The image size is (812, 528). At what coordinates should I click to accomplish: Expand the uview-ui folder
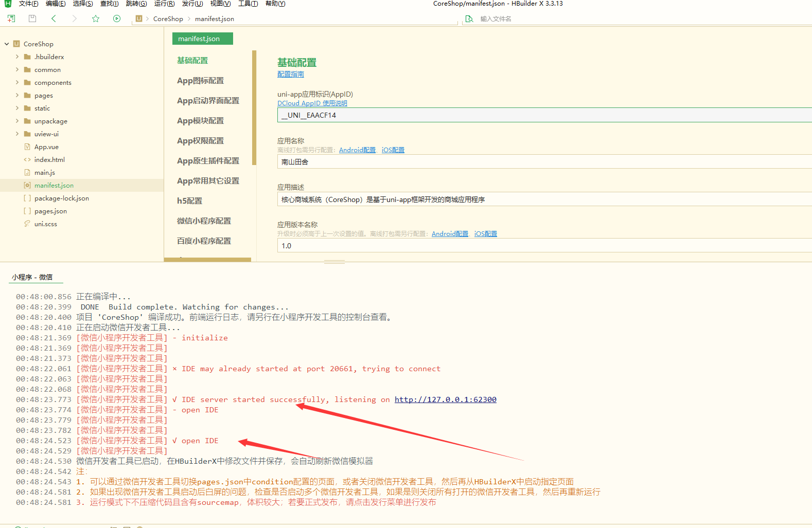click(x=17, y=134)
